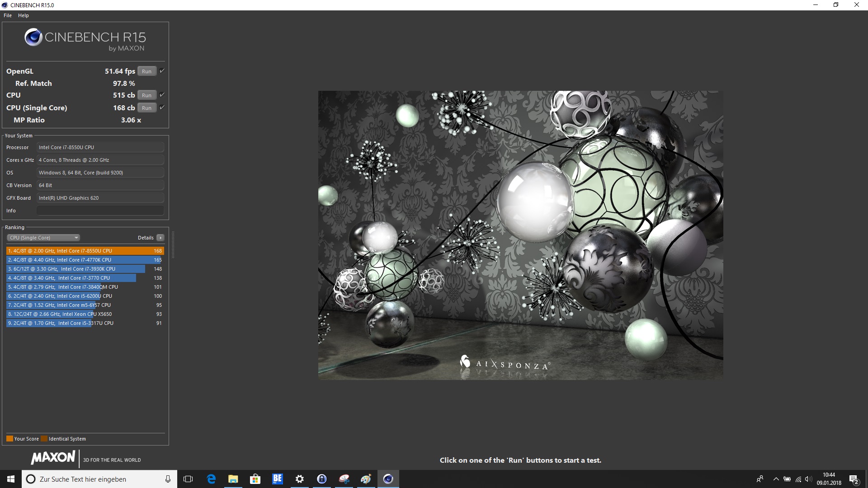Click the Cinema 4D Cinebench taskbar icon
The image size is (868, 488).
(x=388, y=479)
